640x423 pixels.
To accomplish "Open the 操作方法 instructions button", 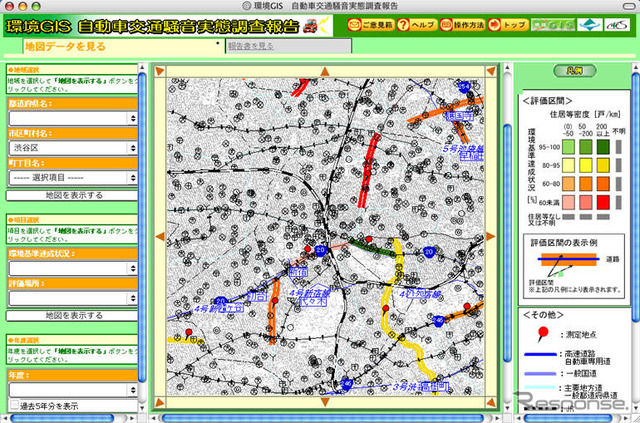I will pos(463,25).
